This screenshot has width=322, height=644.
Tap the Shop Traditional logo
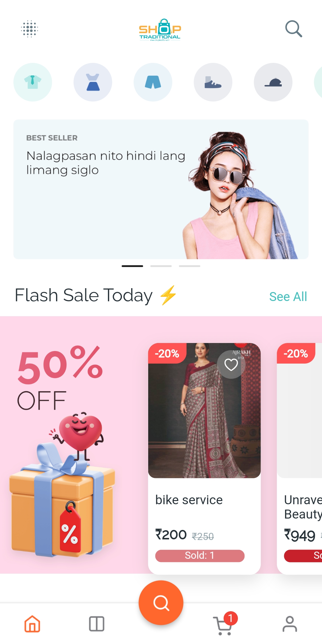coord(160,30)
